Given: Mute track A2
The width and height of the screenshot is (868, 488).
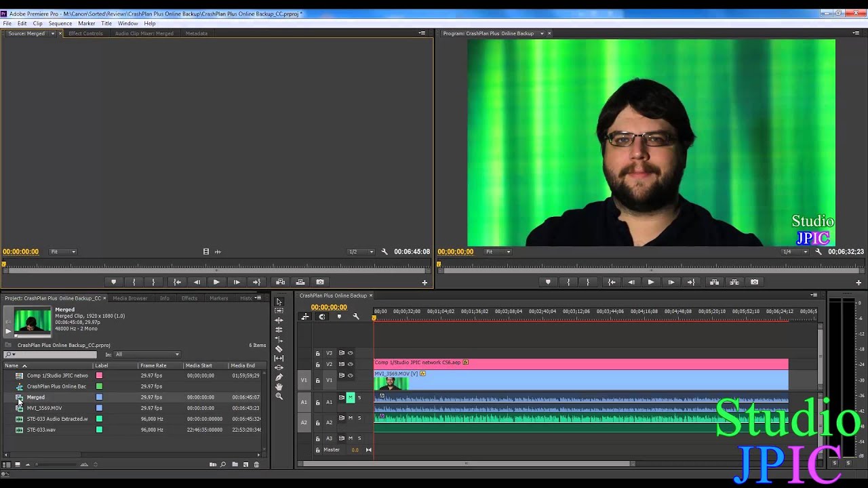Looking at the screenshot, I should (351, 418).
